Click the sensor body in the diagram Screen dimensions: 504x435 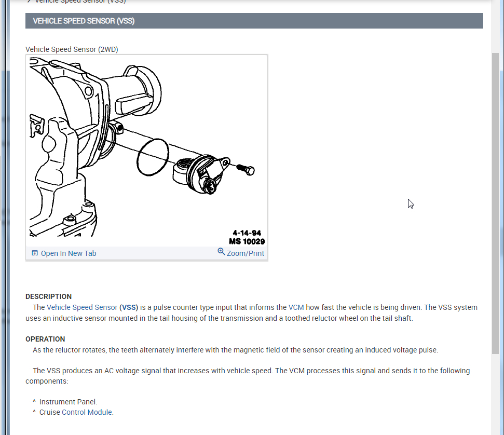click(201, 173)
